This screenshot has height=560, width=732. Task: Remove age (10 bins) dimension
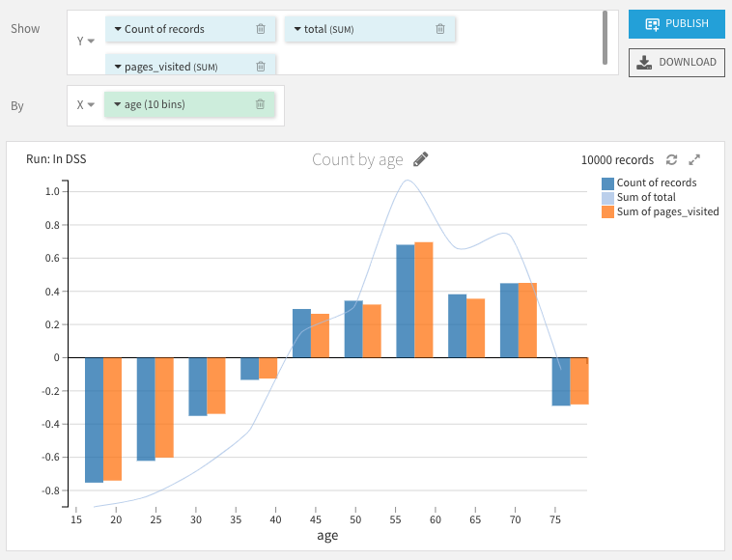click(261, 104)
